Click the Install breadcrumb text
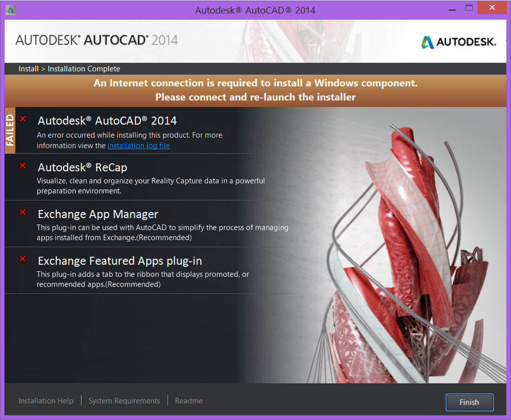511x420 pixels. click(x=28, y=68)
